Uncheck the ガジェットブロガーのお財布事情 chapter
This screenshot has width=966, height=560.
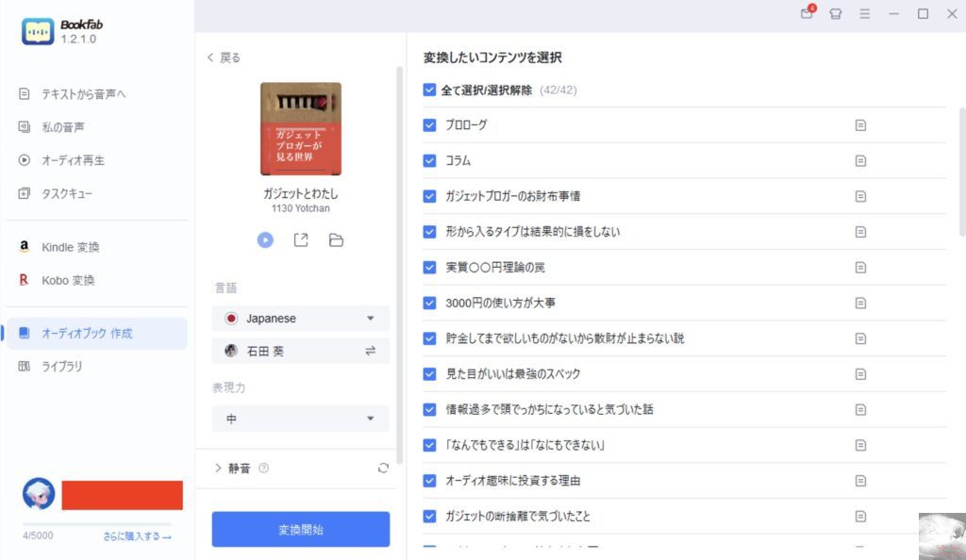point(430,196)
